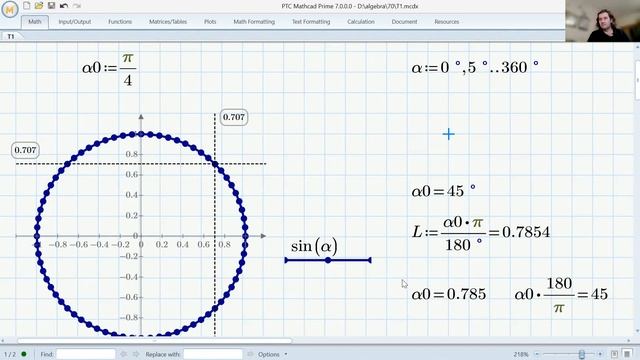Viewport: 640px width, 360px height.
Task: Select the α0 = 0.785 result
Action: (x=449, y=294)
